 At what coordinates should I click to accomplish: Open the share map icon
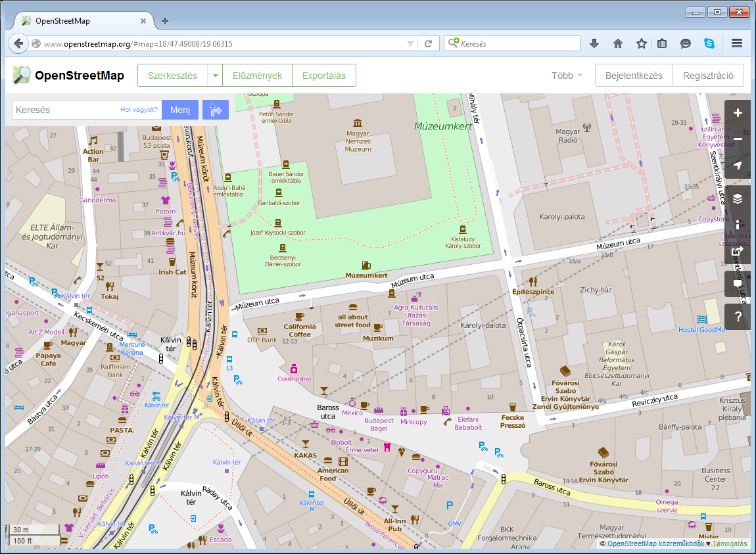738,251
